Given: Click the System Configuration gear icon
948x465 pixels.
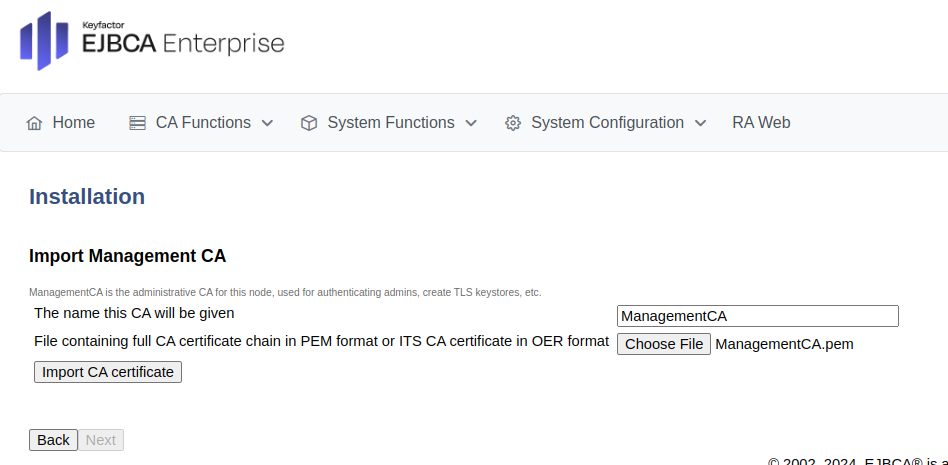Looking at the screenshot, I should click(513, 123).
